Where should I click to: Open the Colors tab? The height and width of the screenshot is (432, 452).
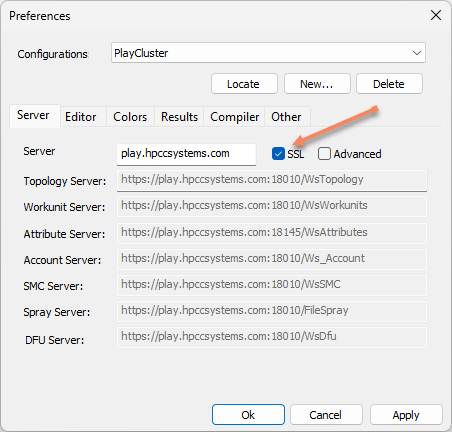point(130,117)
